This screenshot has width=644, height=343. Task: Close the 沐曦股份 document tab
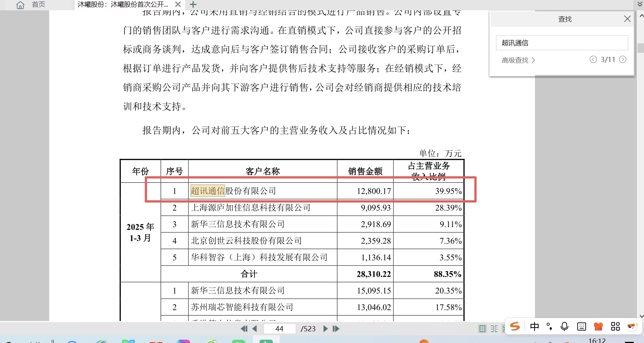click(178, 4)
